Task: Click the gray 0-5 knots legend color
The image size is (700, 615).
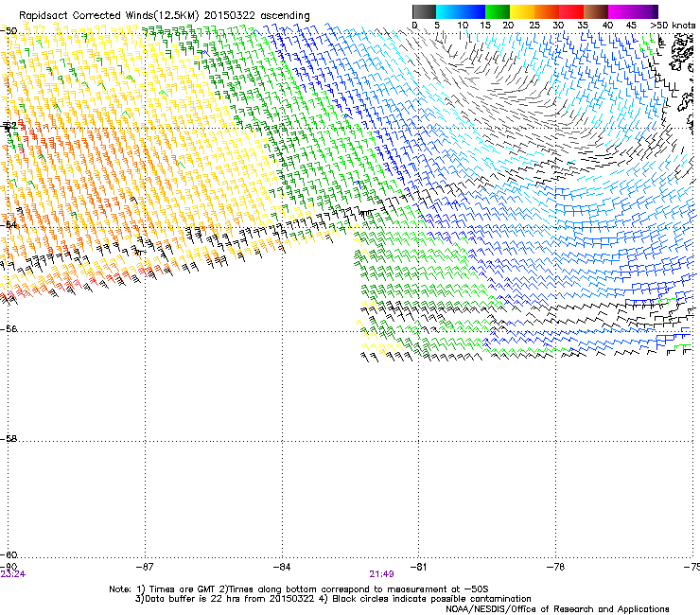Action: 424,11
